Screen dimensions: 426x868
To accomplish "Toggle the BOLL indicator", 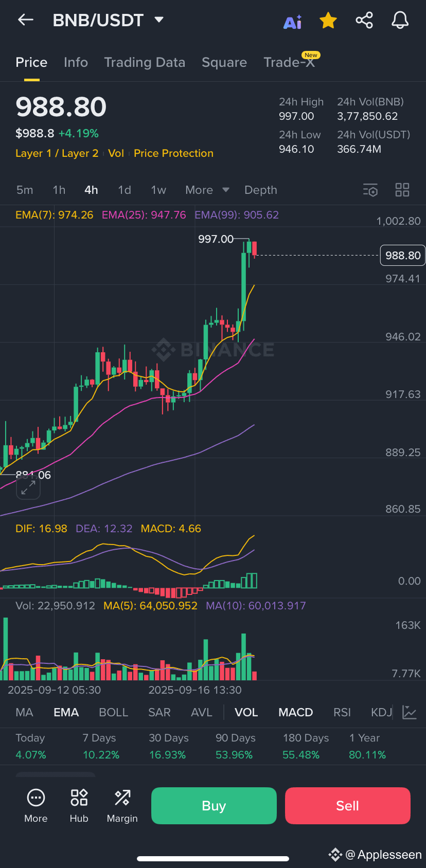I will 114,712.
